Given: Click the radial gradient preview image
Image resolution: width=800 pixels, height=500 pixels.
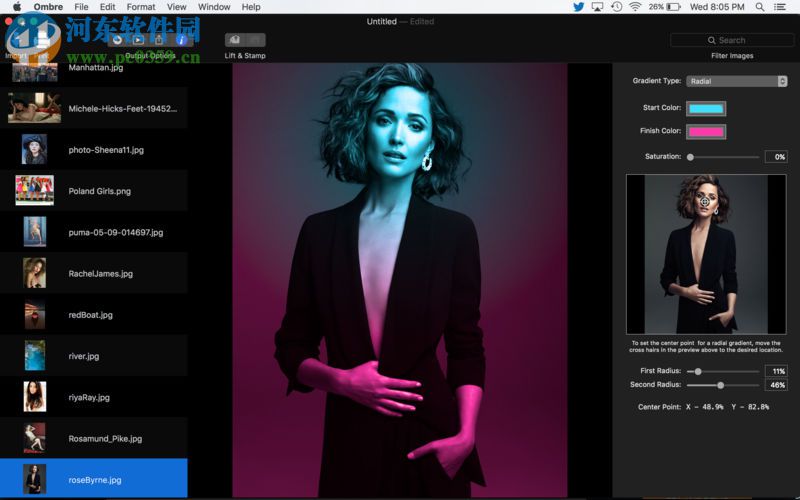Looking at the screenshot, I should 706,255.
